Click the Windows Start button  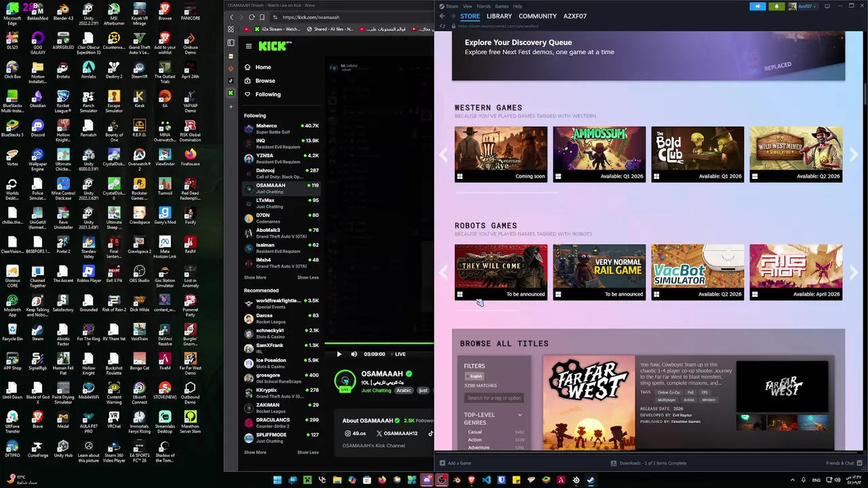click(x=277, y=480)
